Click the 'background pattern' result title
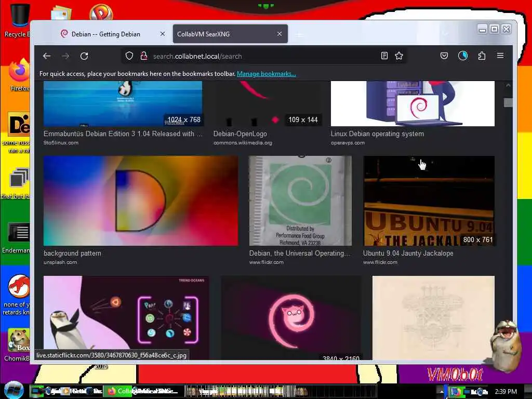 tap(72, 253)
